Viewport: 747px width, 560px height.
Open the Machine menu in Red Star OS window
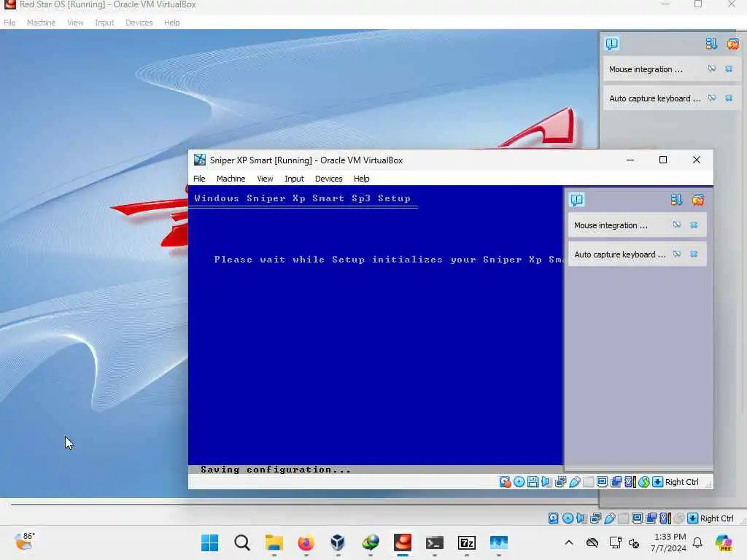41,23
